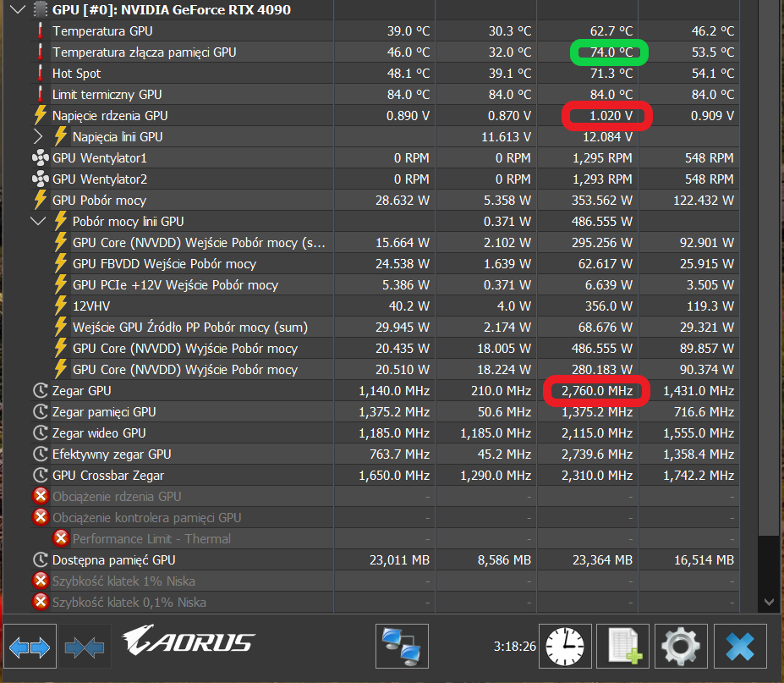Click the scrollbar down arrow
The image size is (784, 683).
[x=769, y=602]
